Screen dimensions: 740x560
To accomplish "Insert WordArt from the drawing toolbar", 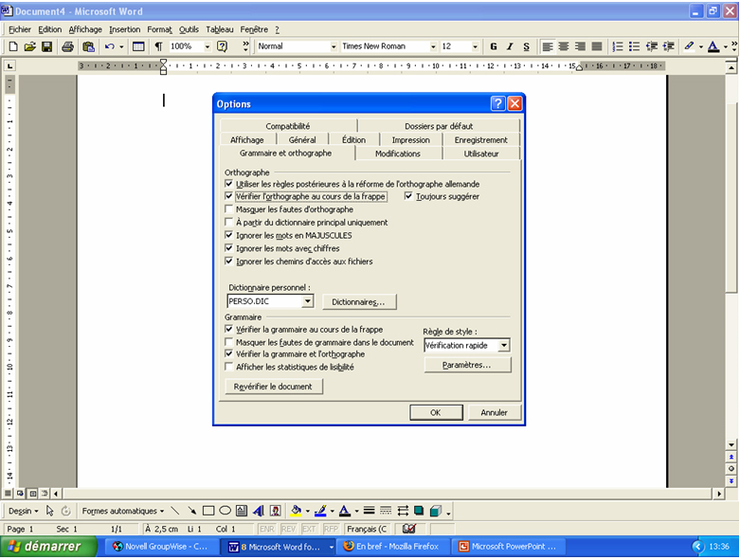I will point(259,511).
